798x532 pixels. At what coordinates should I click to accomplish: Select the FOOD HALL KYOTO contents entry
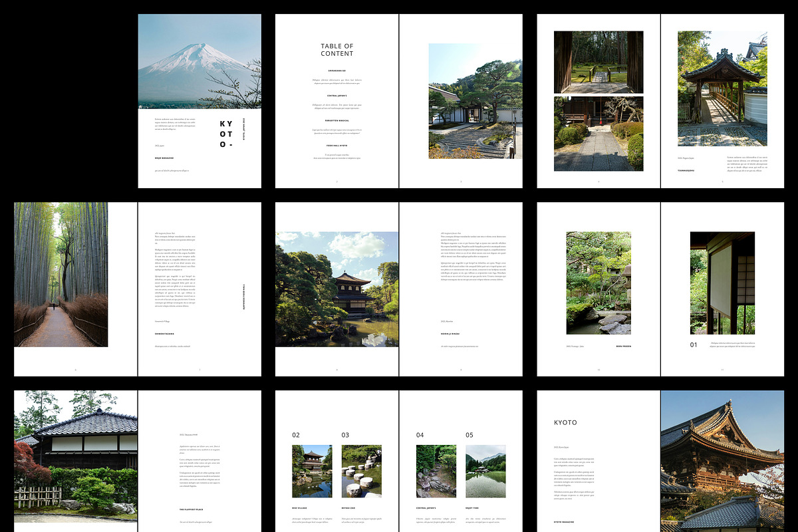(x=337, y=146)
